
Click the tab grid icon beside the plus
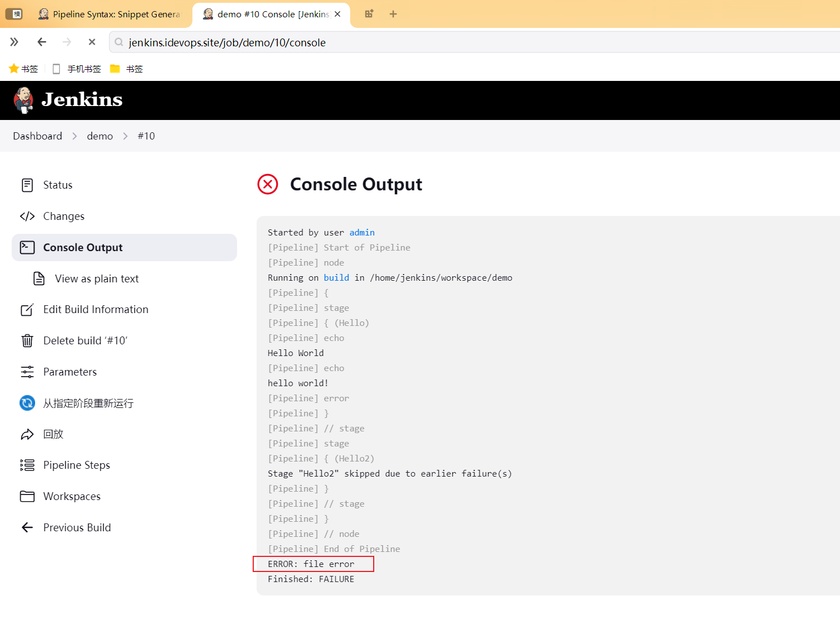pyautogui.click(x=369, y=14)
